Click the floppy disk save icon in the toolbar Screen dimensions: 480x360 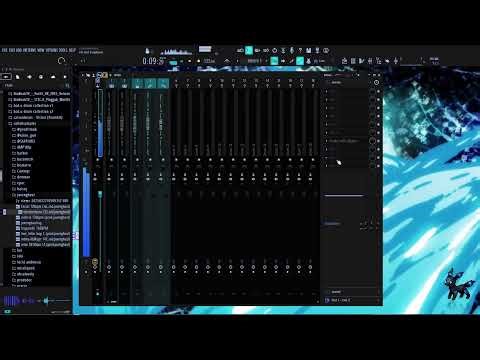click(309, 50)
